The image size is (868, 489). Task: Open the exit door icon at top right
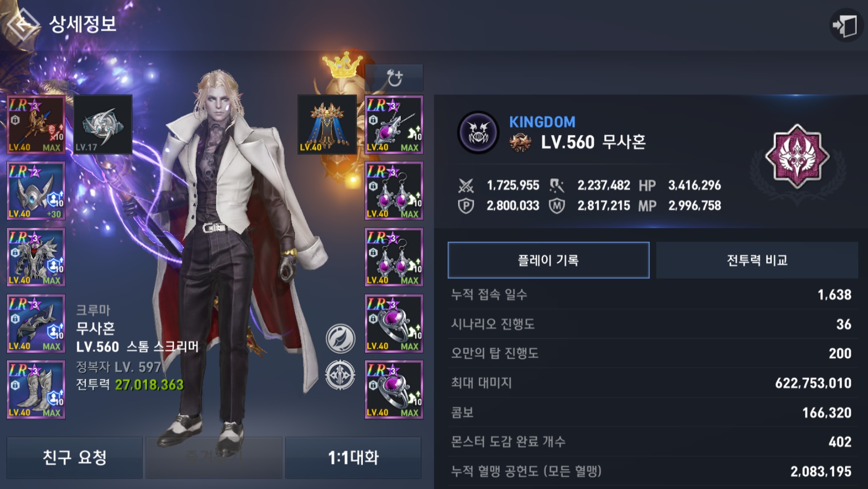[846, 25]
